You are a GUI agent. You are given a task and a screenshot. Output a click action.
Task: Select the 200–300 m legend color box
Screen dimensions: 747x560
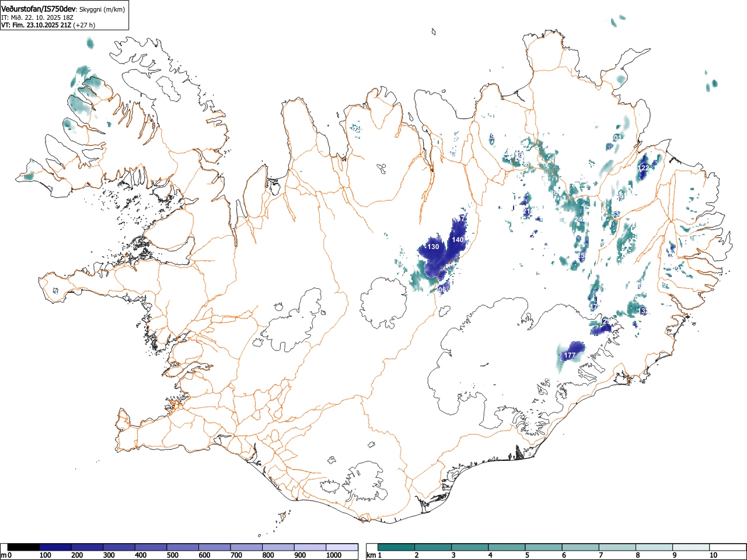pyautogui.click(x=87, y=547)
